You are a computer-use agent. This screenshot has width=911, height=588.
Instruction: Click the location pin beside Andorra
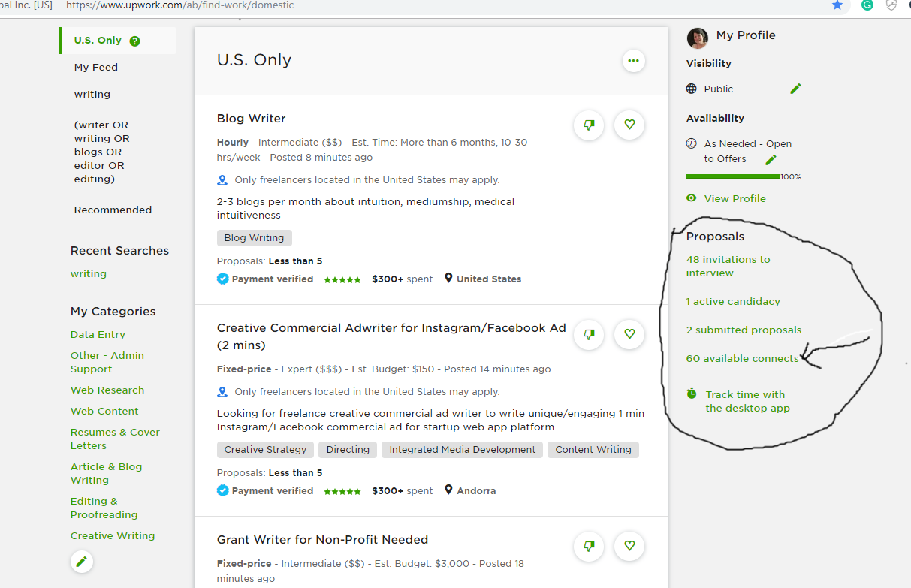coord(448,490)
